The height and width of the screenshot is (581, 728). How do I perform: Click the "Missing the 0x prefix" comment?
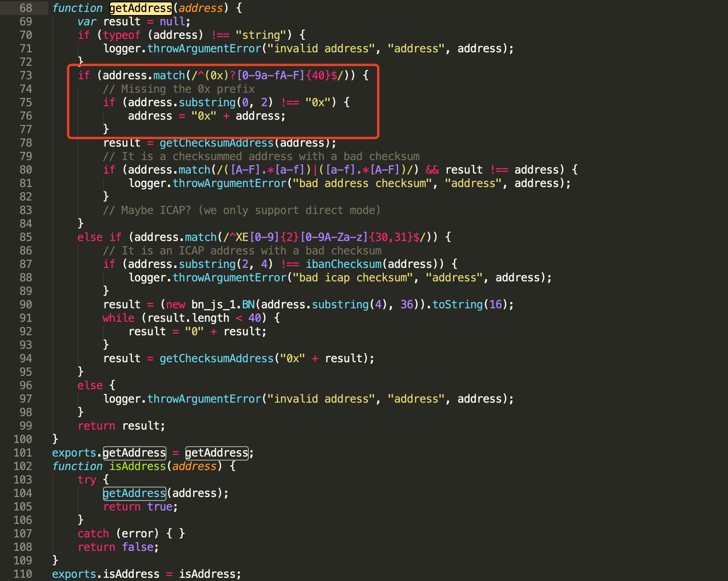pyautogui.click(x=179, y=89)
